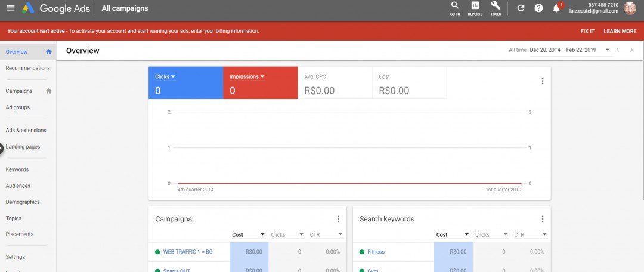The height and width of the screenshot is (272, 644).
Task: Select the Avg. CPC scorecard tile
Action: pos(335,83)
